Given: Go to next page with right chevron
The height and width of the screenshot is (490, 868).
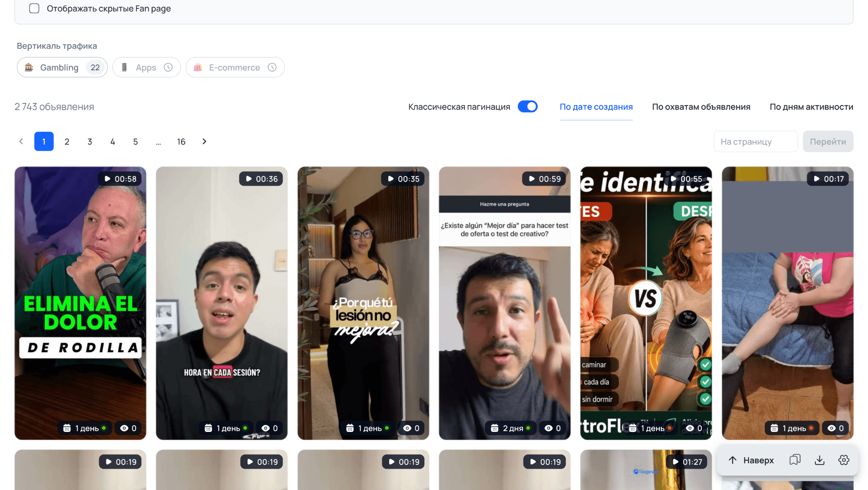Looking at the screenshot, I should [x=204, y=142].
